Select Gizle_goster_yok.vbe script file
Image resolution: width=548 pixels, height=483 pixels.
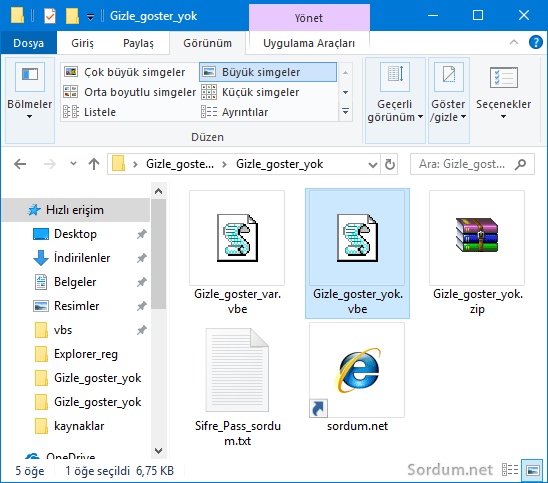[357, 253]
